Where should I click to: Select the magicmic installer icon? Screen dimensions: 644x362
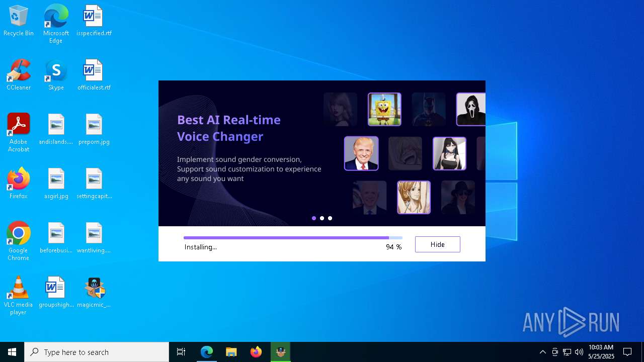click(x=94, y=293)
